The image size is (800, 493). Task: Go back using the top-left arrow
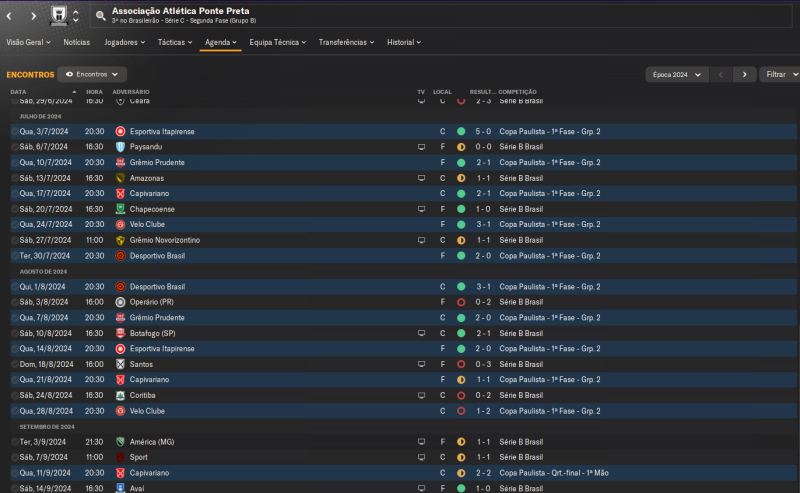(x=12, y=16)
